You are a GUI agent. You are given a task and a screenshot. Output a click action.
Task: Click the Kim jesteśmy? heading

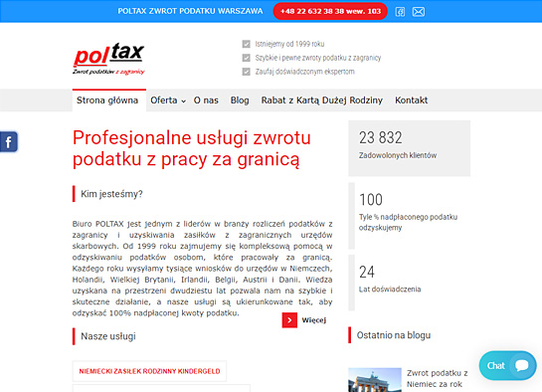(111, 194)
